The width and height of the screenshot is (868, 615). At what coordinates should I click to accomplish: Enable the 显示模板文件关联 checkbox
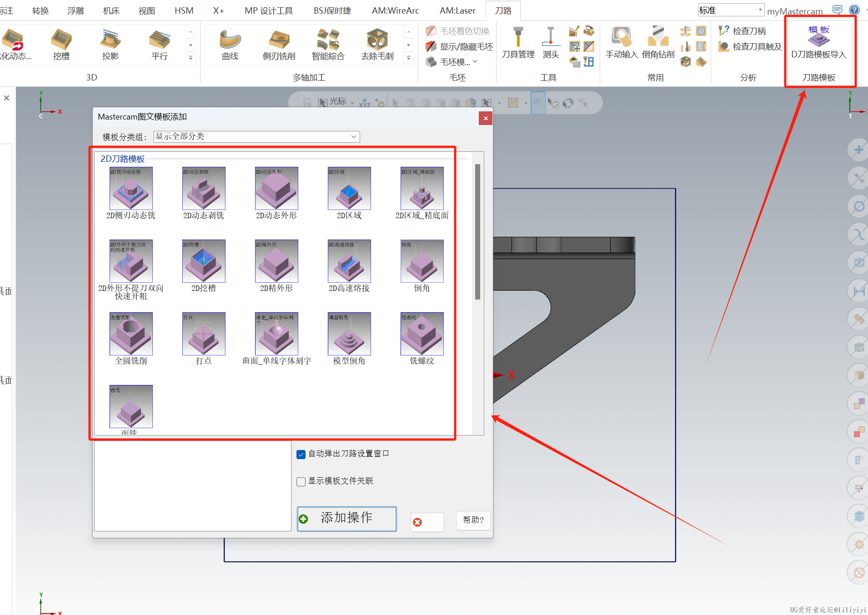pyautogui.click(x=301, y=481)
